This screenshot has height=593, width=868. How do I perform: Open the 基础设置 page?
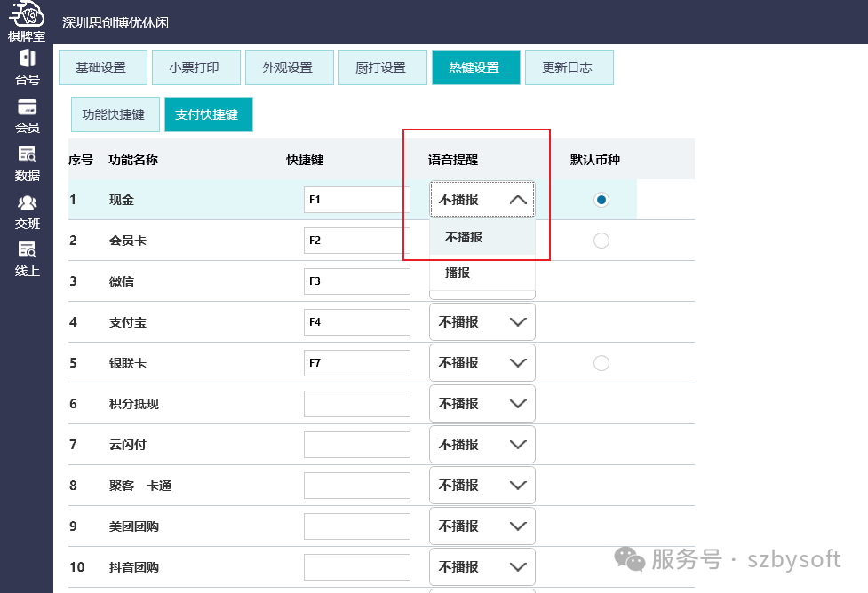pos(102,67)
